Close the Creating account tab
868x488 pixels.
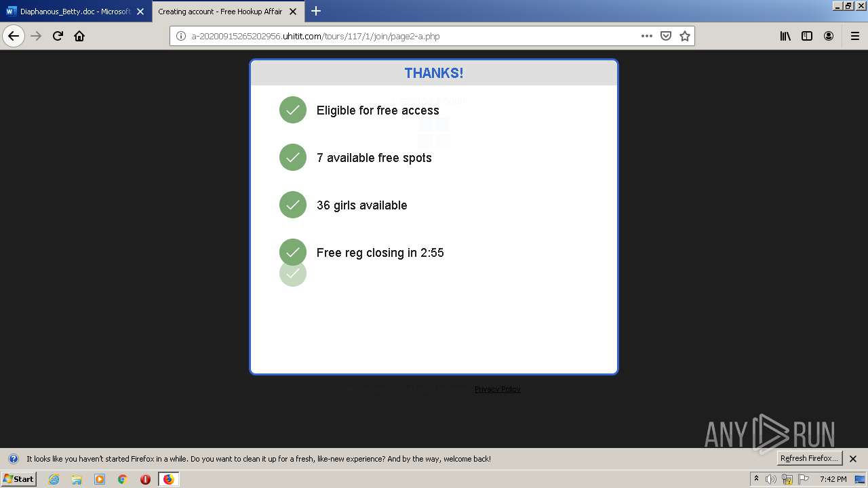coord(293,12)
